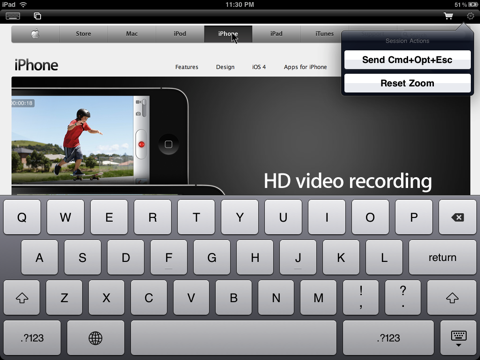Tap the shopping cart icon
Viewport: 480px width, 360px height.
[448, 16]
